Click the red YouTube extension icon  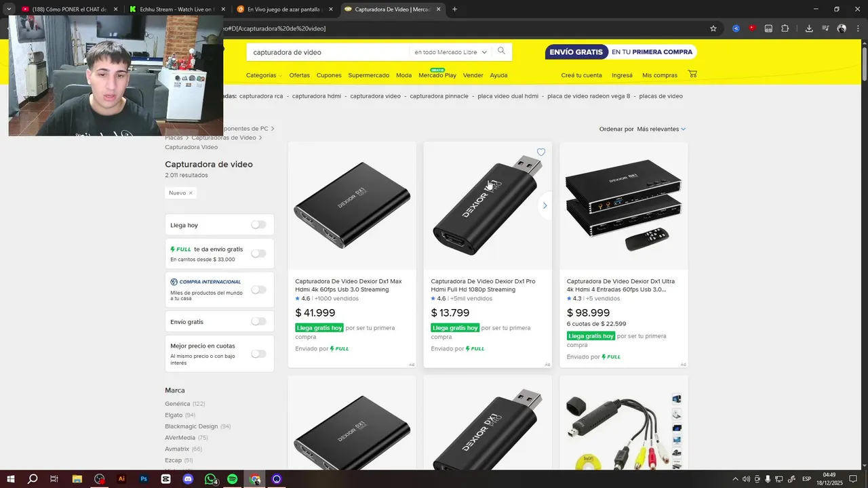752,28
